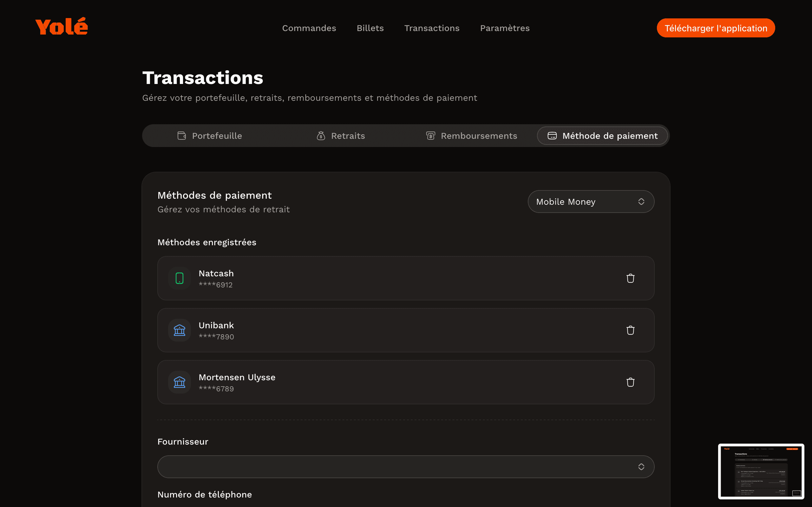Viewport: 812px width, 507px height.
Task: Click the trash icon for Unibank
Action: (630, 330)
